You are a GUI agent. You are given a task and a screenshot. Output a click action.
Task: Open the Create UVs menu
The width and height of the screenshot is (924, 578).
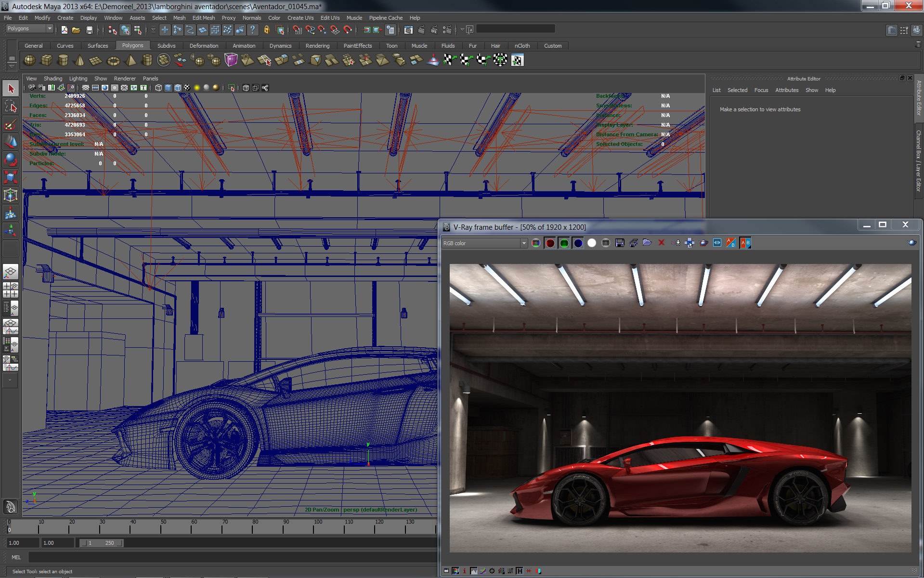click(x=300, y=18)
